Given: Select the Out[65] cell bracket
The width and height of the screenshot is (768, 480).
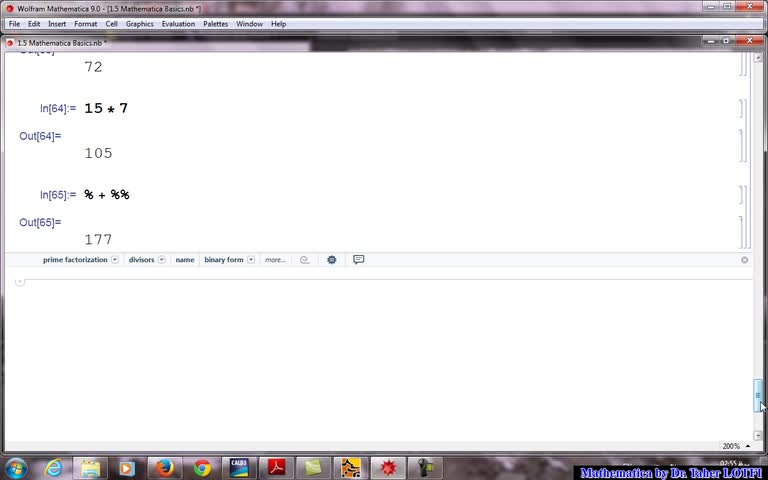Looking at the screenshot, I should coord(741,232).
